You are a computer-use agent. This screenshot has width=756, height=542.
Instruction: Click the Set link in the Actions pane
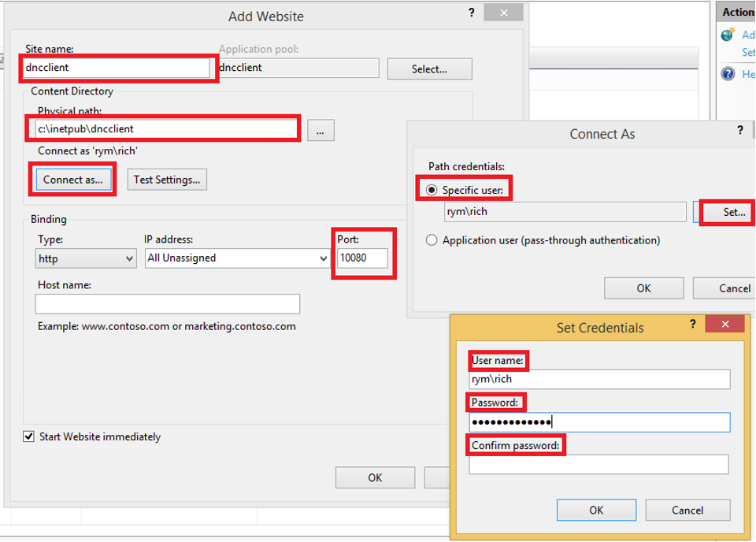click(x=747, y=52)
